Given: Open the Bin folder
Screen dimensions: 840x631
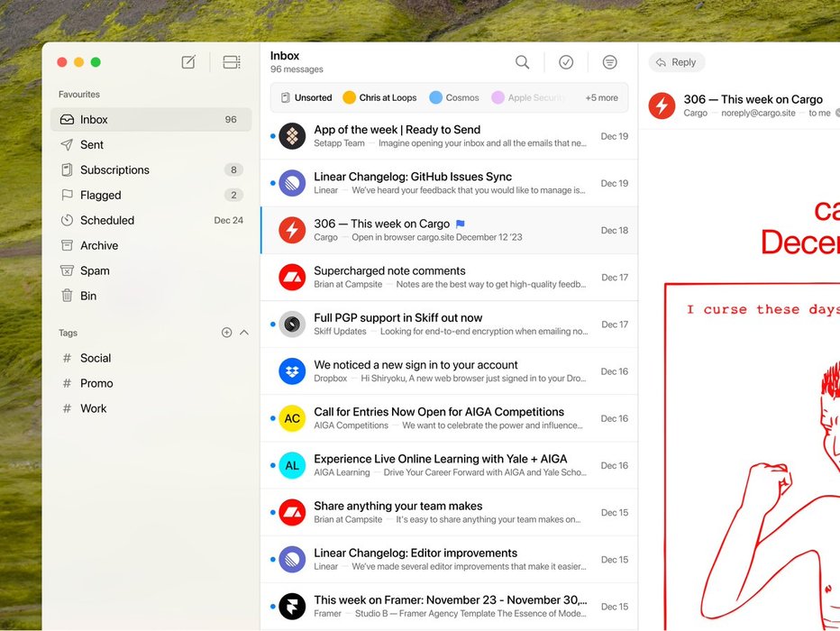Looking at the screenshot, I should pyautogui.click(x=151, y=296).
